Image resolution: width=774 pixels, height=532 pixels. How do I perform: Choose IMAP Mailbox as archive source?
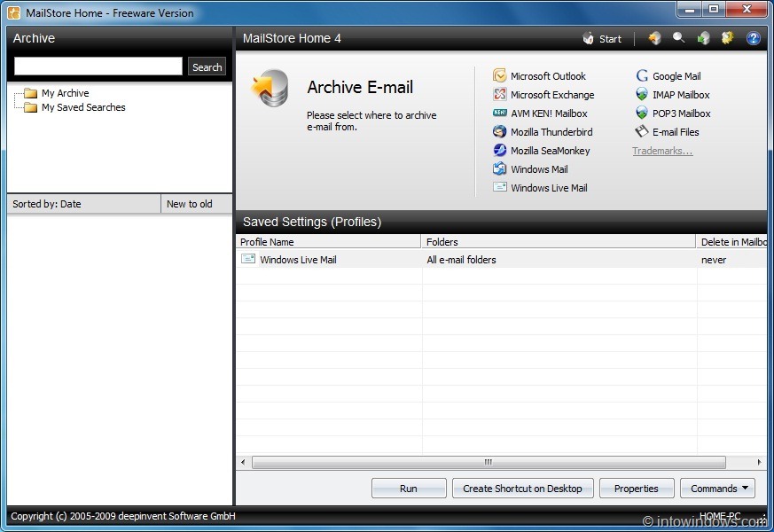673,95
